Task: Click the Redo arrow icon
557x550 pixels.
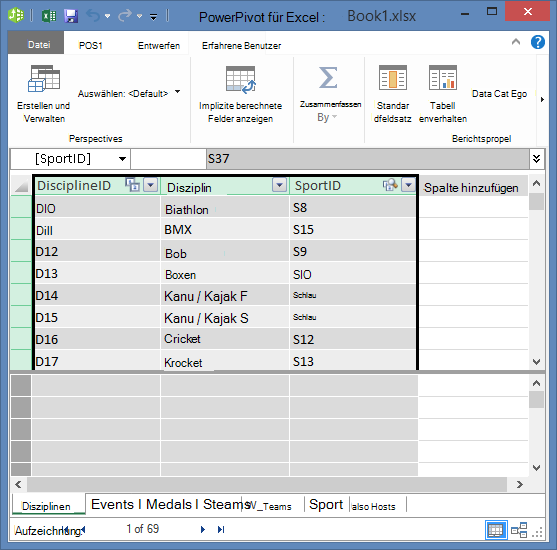Action: coord(125,16)
